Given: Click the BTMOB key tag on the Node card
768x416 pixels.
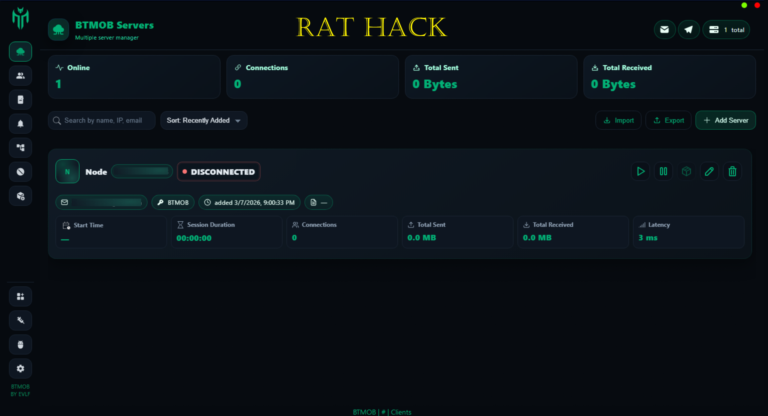Looking at the screenshot, I should (172, 202).
